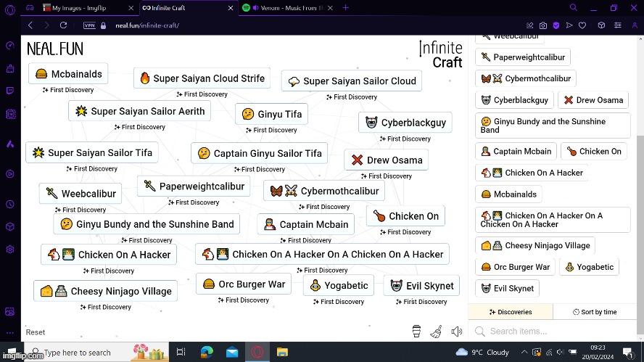644x362 pixels.
Task: Open Task View in taskbar
Action: (181, 352)
